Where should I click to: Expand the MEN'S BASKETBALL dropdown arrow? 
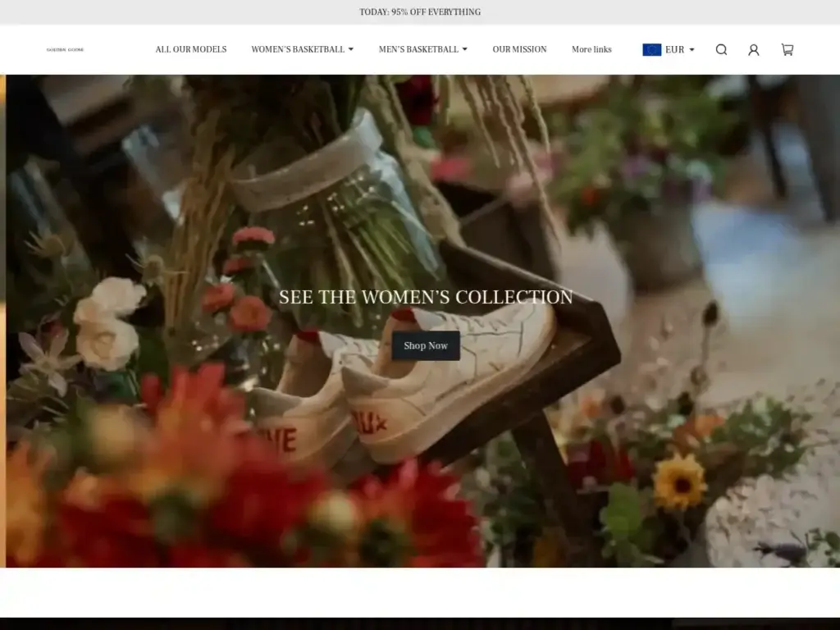(464, 49)
